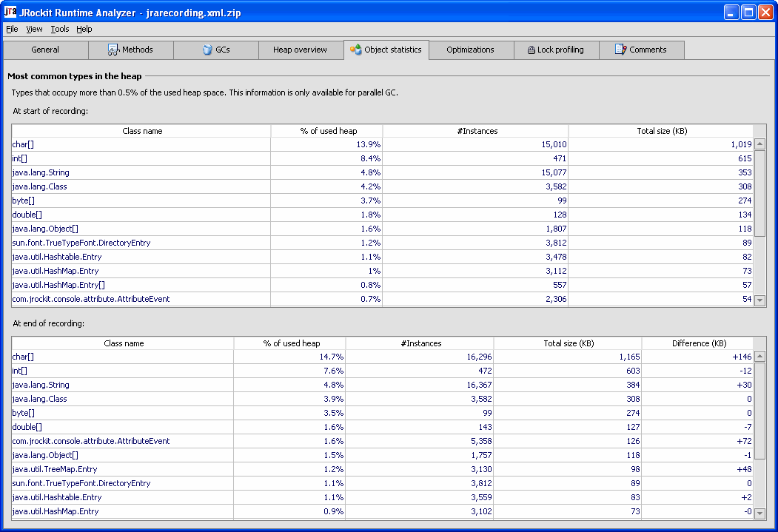Click the Methods tab icon

113,50
